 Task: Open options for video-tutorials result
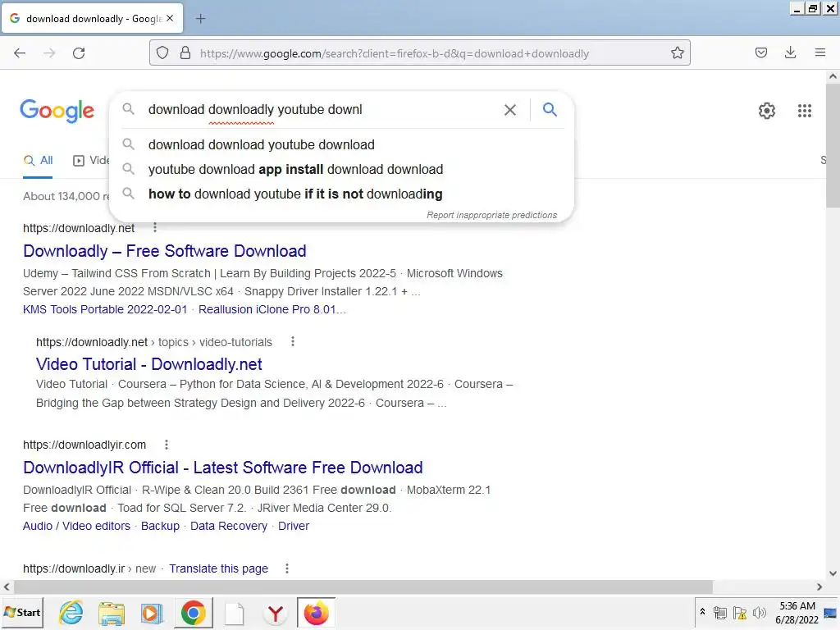293,341
